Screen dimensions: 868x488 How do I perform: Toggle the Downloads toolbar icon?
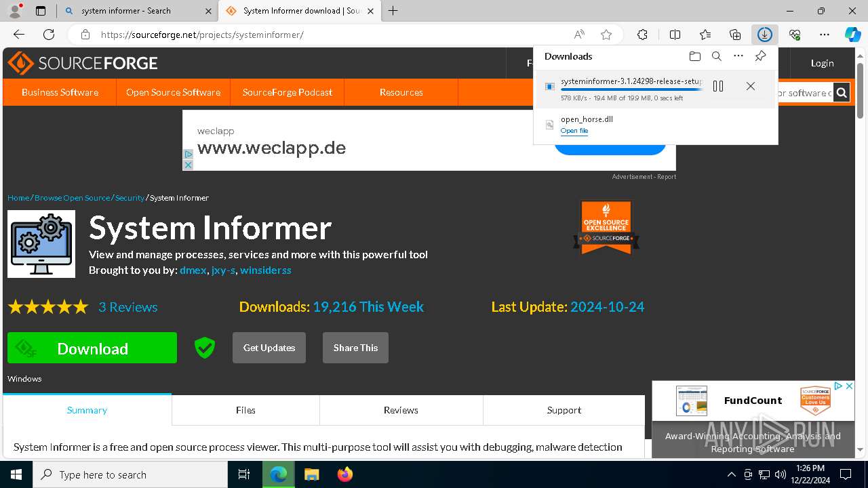765,35
